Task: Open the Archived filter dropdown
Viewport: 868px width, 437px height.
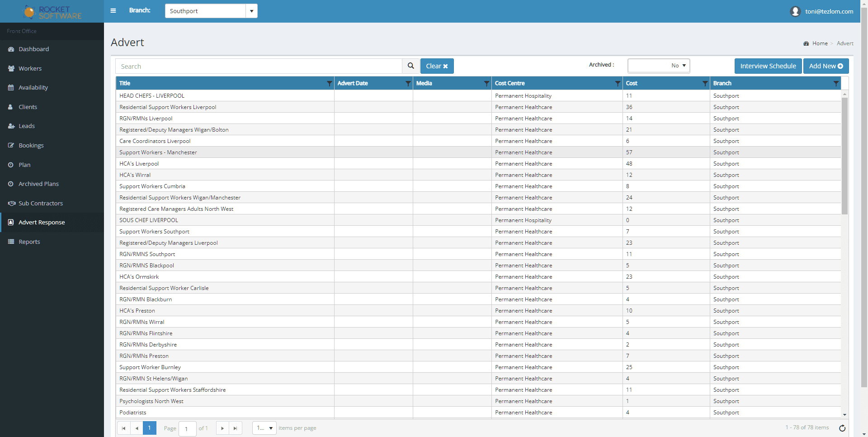Action: point(659,66)
